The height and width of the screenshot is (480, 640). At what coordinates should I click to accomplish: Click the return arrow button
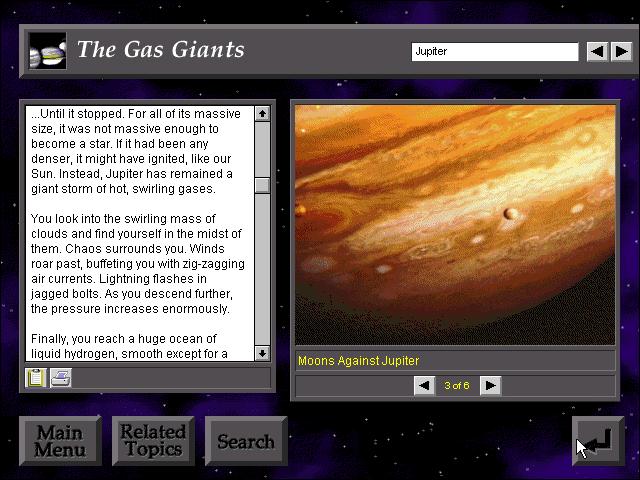pos(598,440)
